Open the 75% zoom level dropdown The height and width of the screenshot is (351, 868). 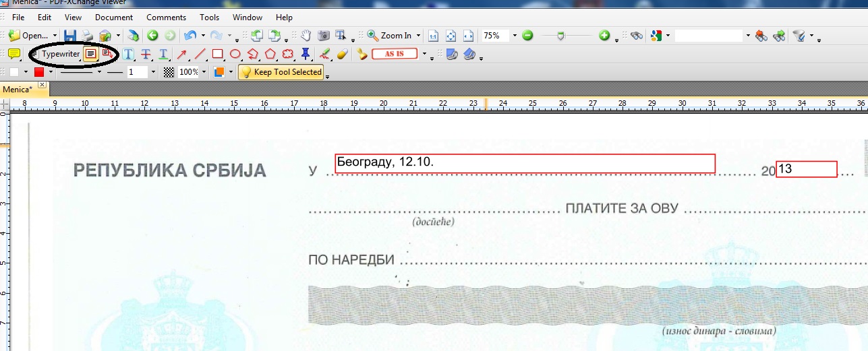click(514, 36)
